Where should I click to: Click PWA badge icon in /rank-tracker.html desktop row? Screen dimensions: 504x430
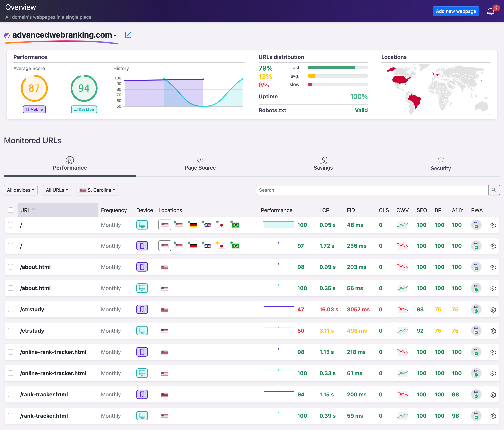(x=476, y=416)
